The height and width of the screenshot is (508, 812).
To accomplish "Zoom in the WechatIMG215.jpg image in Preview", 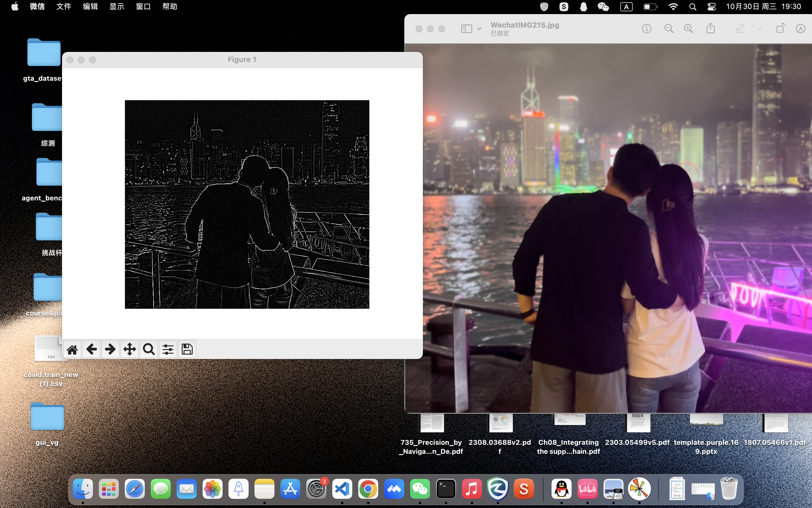I will click(x=689, y=29).
